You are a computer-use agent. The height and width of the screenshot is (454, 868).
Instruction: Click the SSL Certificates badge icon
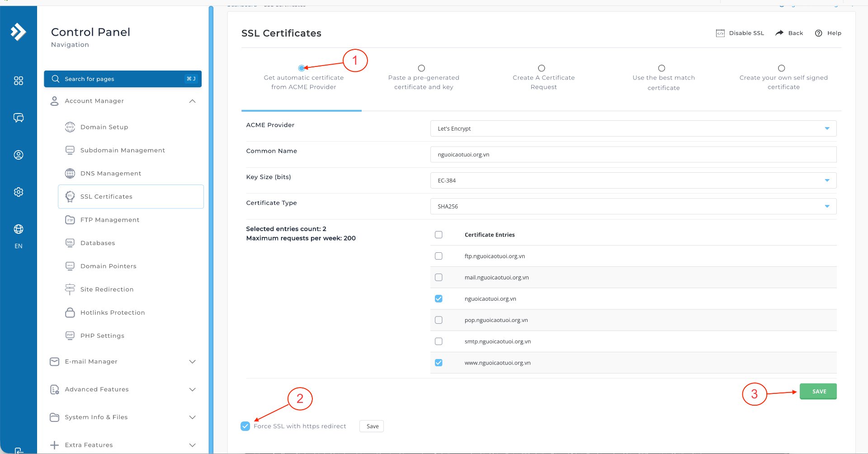[70, 197]
